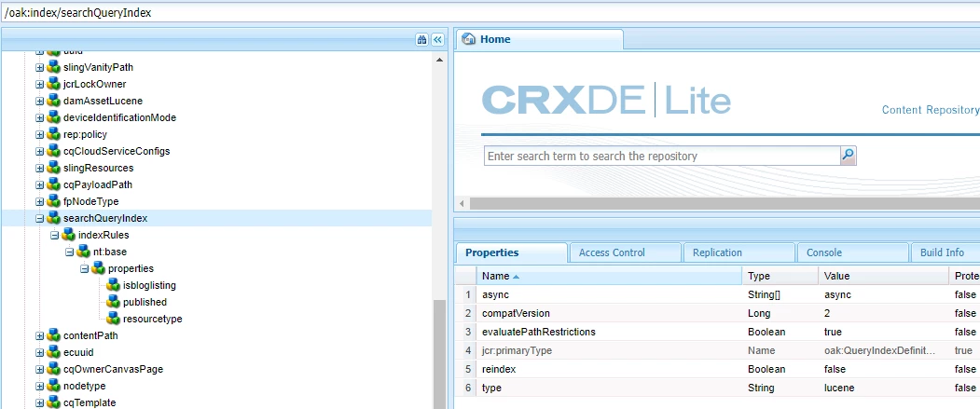
Task: Expand the contentPath node
Action: pyautogui.click(x=39, y=336)
